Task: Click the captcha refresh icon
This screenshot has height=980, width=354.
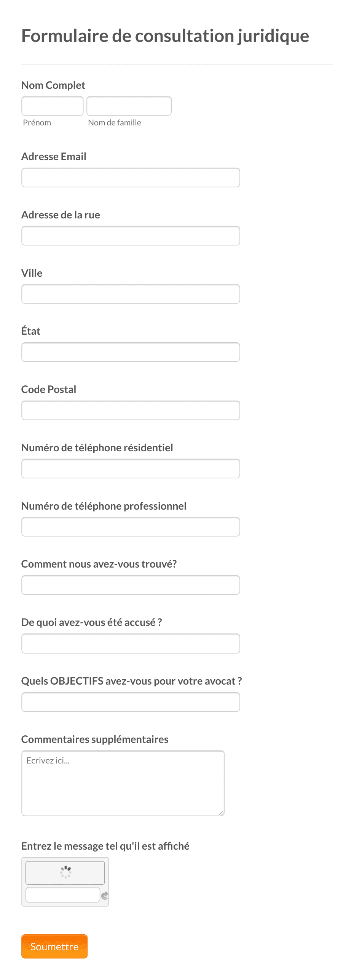Action: 105,895
